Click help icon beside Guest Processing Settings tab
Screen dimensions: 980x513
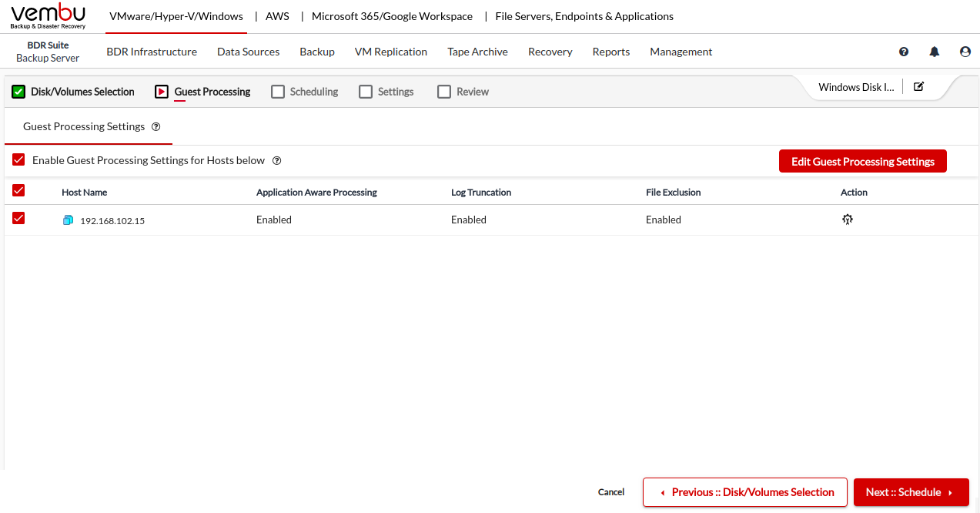(156, 126)
